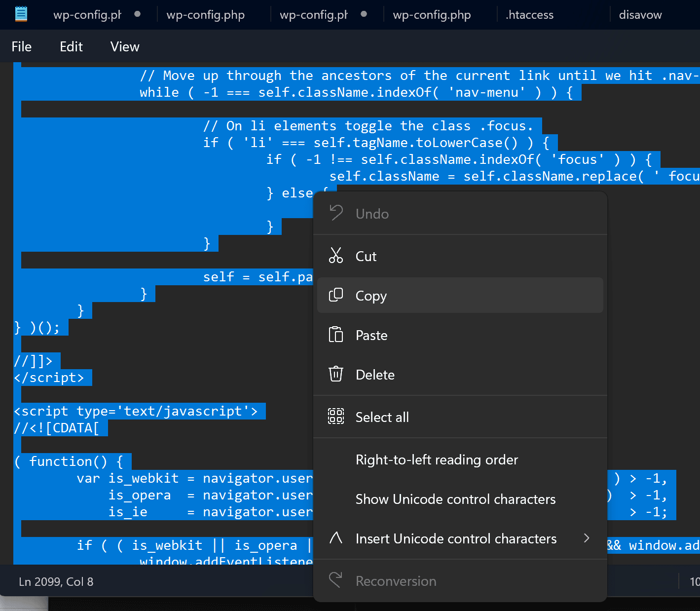Image resolution: width=700 pixels, height=611 pixels.
Task: Expand Insert Unicode control characters submenu arrow
Action: pyautogui.click(x=587, y=538)
